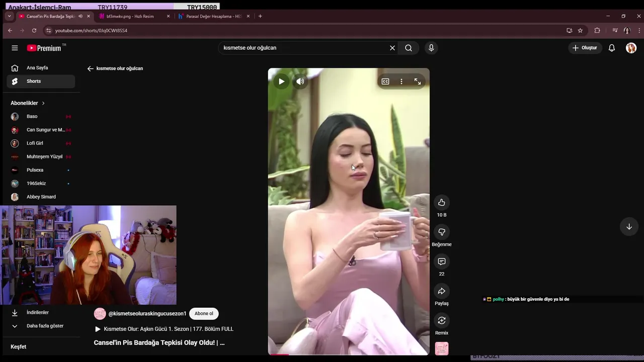Open account avatar menu

pos(631,48)
